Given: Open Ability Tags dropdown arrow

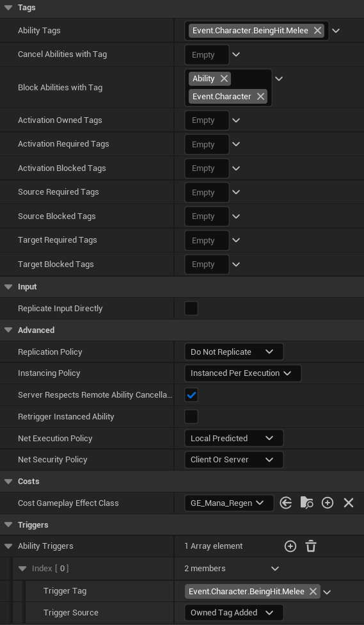Looking at the screenshot, I should point(336,31).
